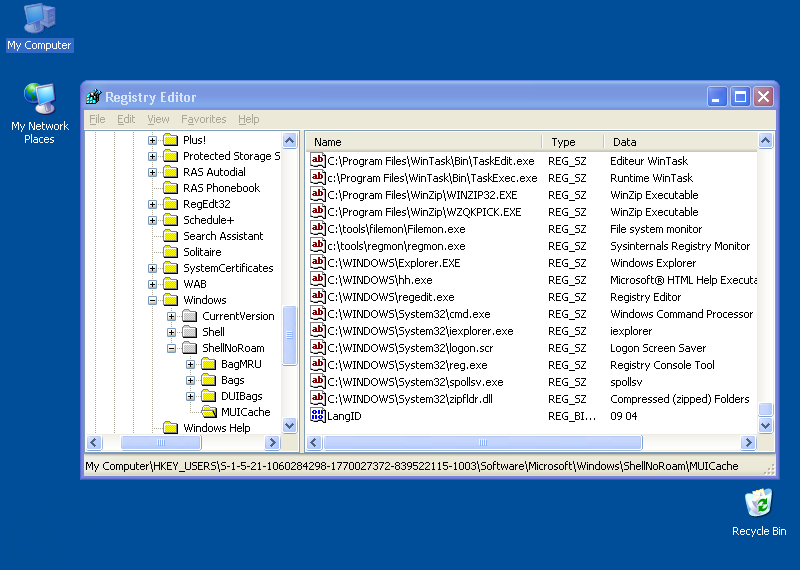Click the tree pane scroll right arrow
The height and width of the screenshot is (570, 800).
point(272,442)
